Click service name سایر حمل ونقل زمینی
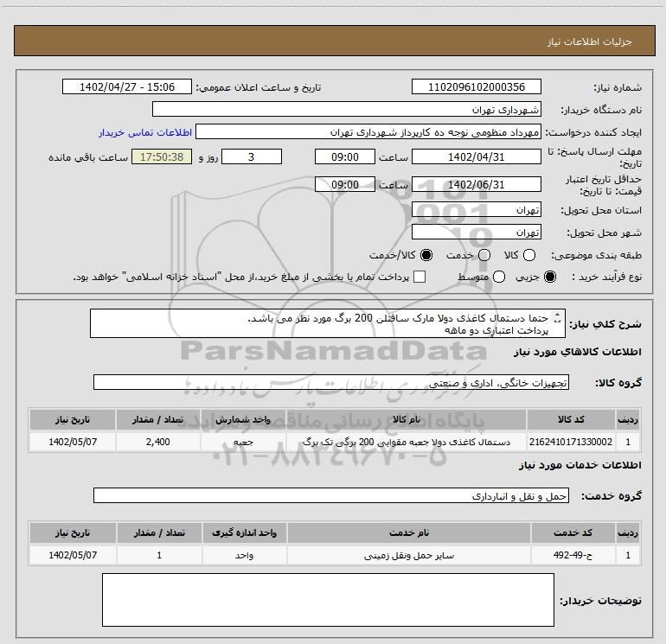Screen dimensions: 666x644 [x=408, y=555]
